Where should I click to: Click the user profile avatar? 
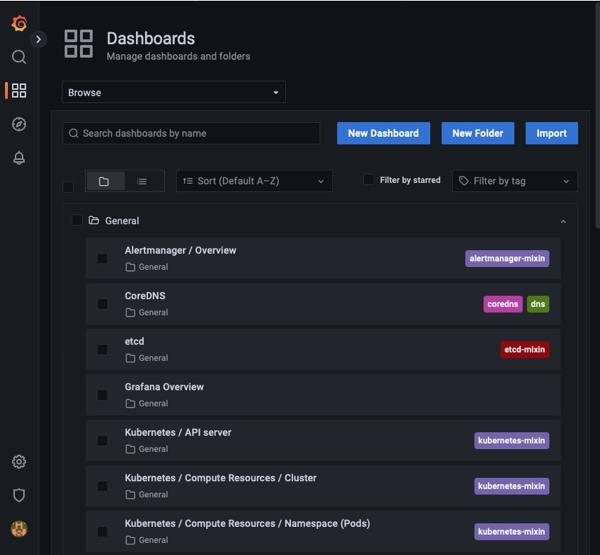19,529
